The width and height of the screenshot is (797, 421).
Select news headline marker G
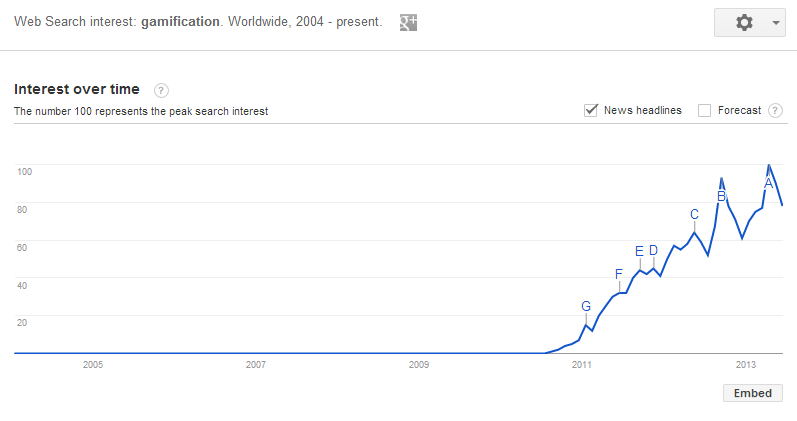point(586,307)
